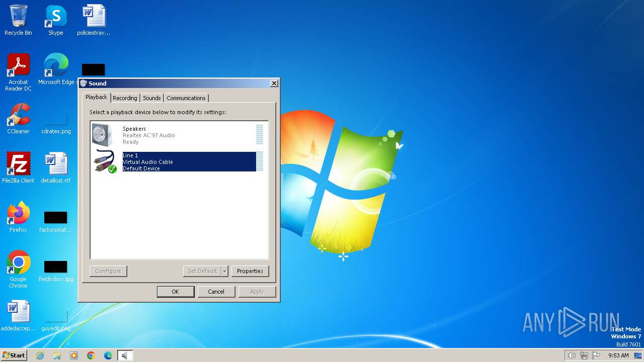644x362 pixels.
Task: Click the Apply button
Action: 257,292
